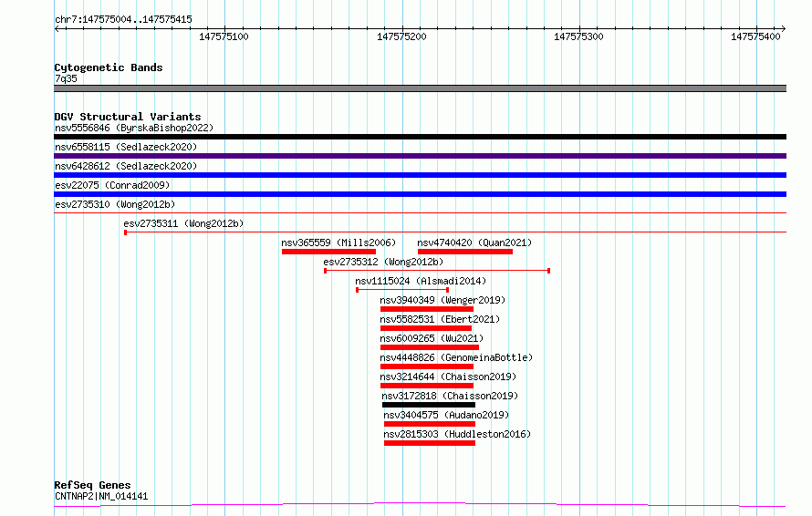
Task: Click ruler position 147575100
Action: pyautogui.click(x=224, y=36)
